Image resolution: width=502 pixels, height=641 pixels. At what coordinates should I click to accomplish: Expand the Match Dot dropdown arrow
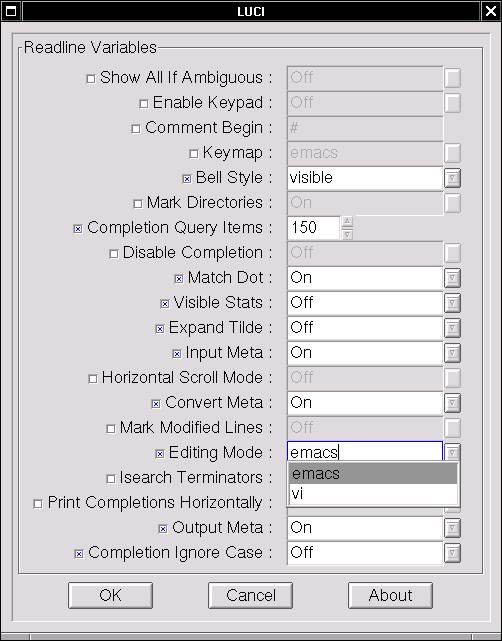tap(452, 278)
